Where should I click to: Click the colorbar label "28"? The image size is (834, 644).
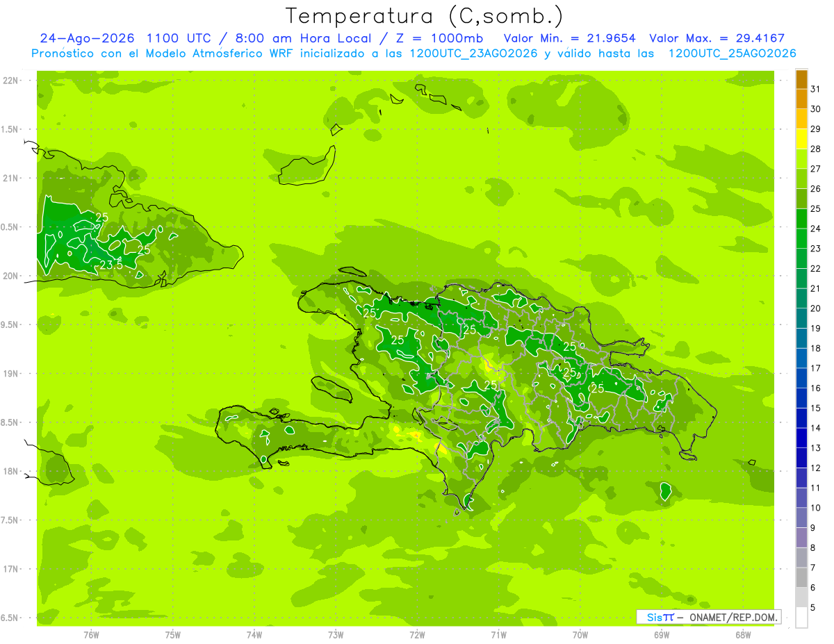click(816, 149)
